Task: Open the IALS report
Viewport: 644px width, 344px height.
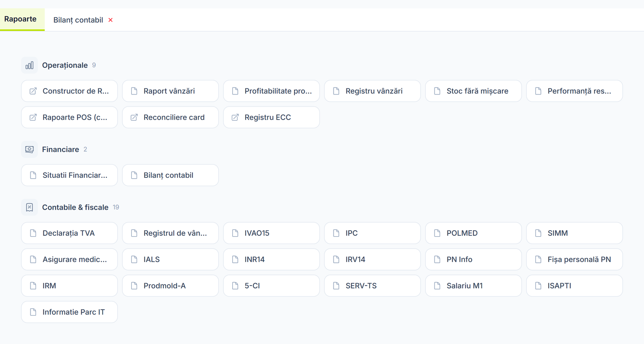Action: click(x=170, y=259)
